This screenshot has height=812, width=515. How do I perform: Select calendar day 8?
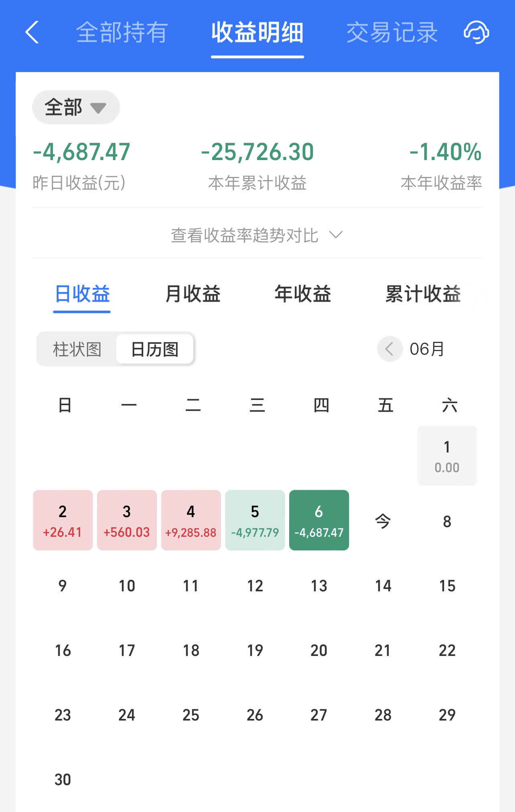coord(447,522)
